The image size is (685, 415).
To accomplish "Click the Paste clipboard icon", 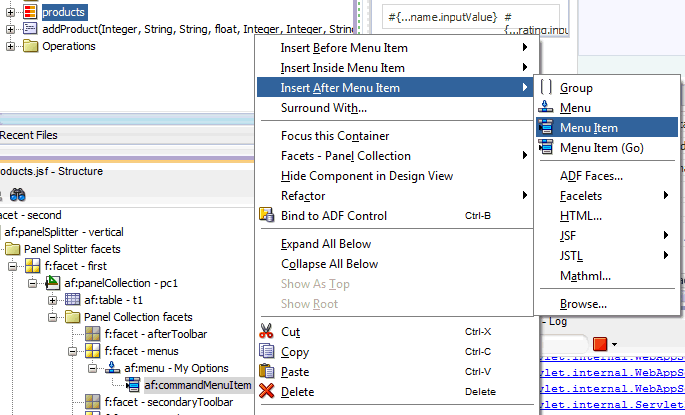I will pos(266,371).
